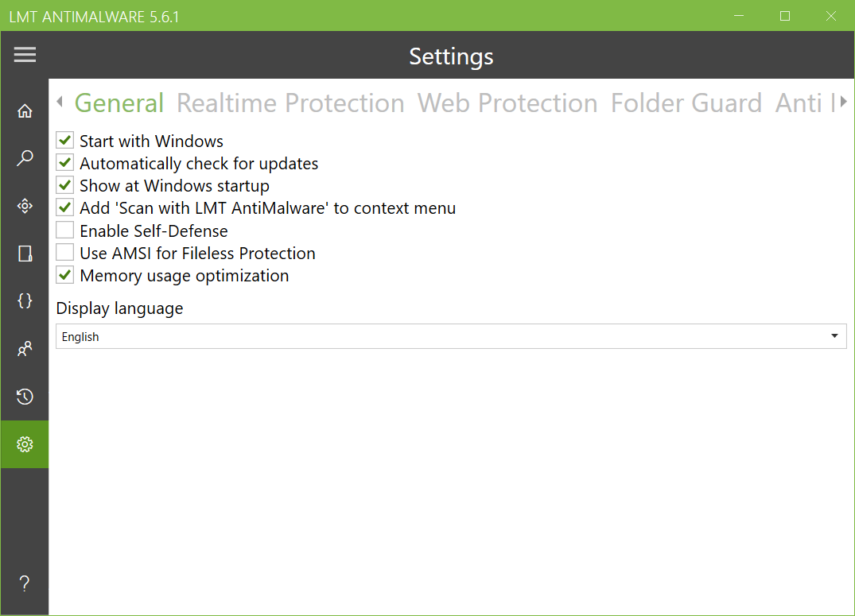Open the Display language dropdown
The height and width of the screenshot is (616, 855).
(451, 337)
